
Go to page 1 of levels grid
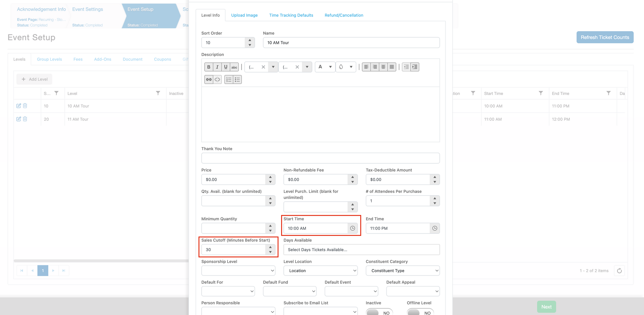pyautogui.click(x=43, y=271)
